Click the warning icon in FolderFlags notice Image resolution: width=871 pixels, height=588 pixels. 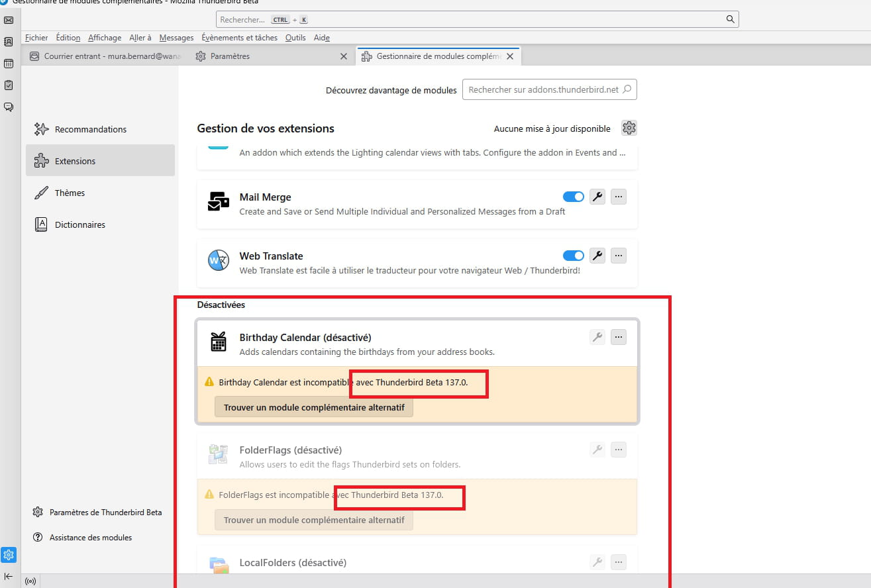click(209, 494)
